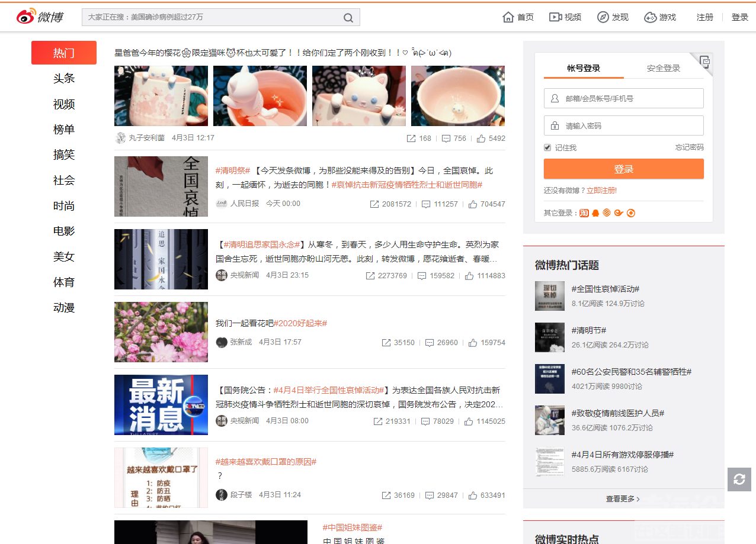Click the 视频 video icon in top navigation
The width and height of the screenshot is (756, 544).
(555, 17)
